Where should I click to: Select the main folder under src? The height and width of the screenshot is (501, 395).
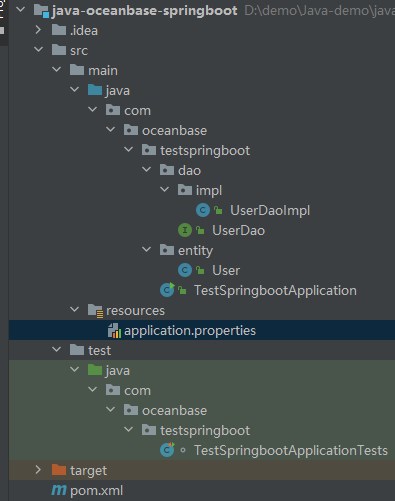point(103,71)
